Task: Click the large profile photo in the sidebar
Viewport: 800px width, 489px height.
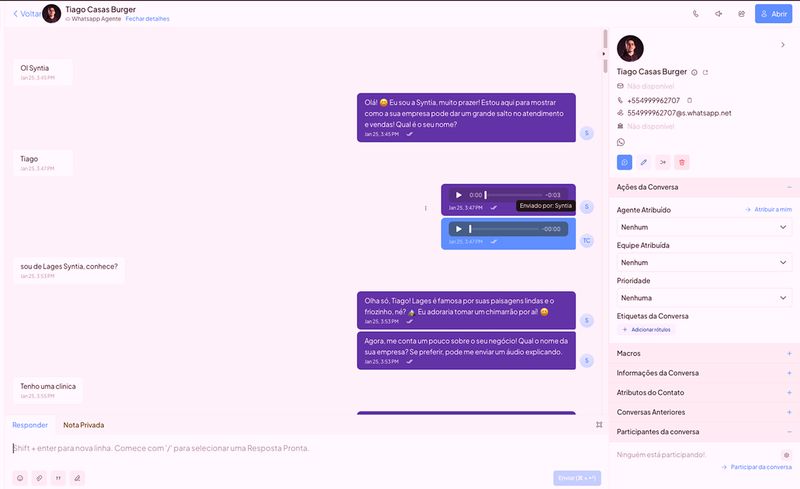Action: point(630,48)
